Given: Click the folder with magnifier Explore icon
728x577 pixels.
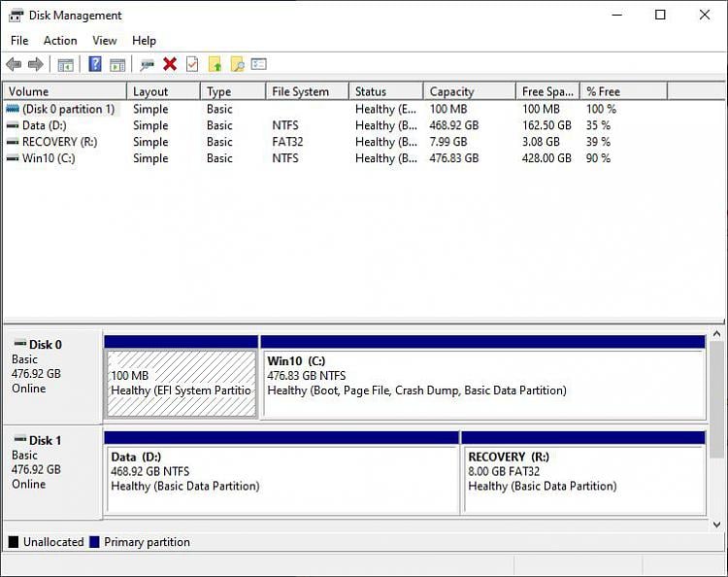Looking at the screenshot, I should [237, 64].
